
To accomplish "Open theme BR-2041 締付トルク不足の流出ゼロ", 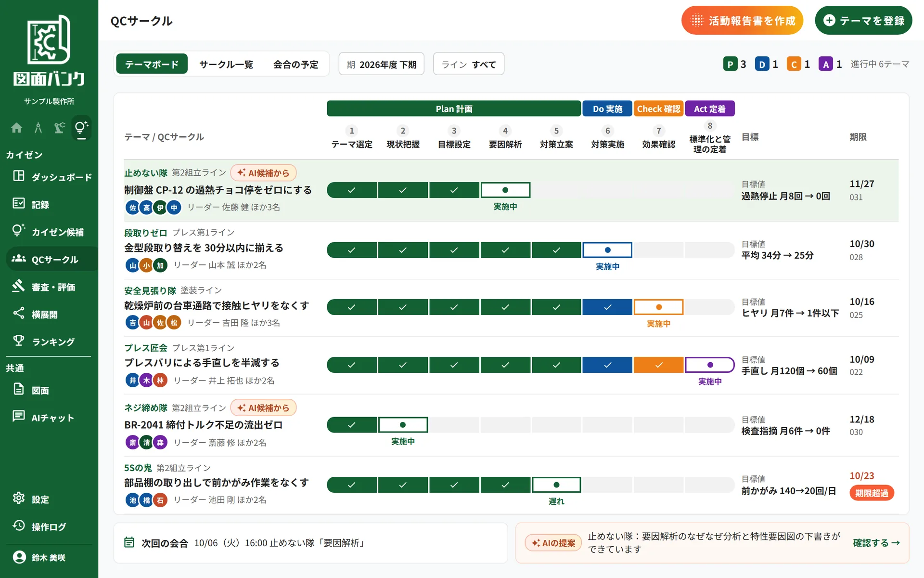I will [203, 425].
